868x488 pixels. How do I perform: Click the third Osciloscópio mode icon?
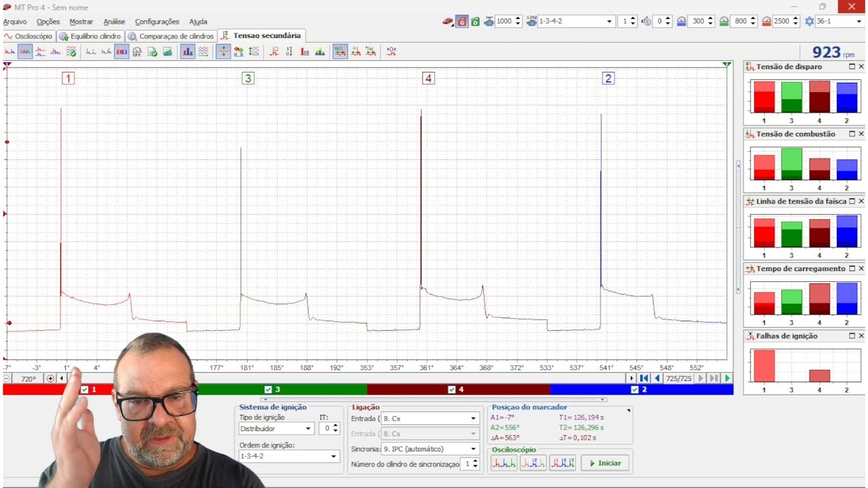(x=563, y=463)
